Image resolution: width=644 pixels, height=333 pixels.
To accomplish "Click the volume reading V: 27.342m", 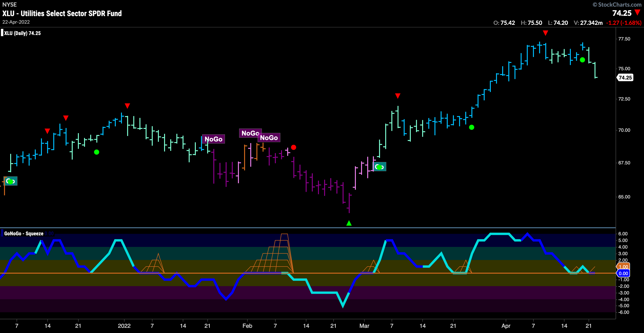I will tap(588, 23).
